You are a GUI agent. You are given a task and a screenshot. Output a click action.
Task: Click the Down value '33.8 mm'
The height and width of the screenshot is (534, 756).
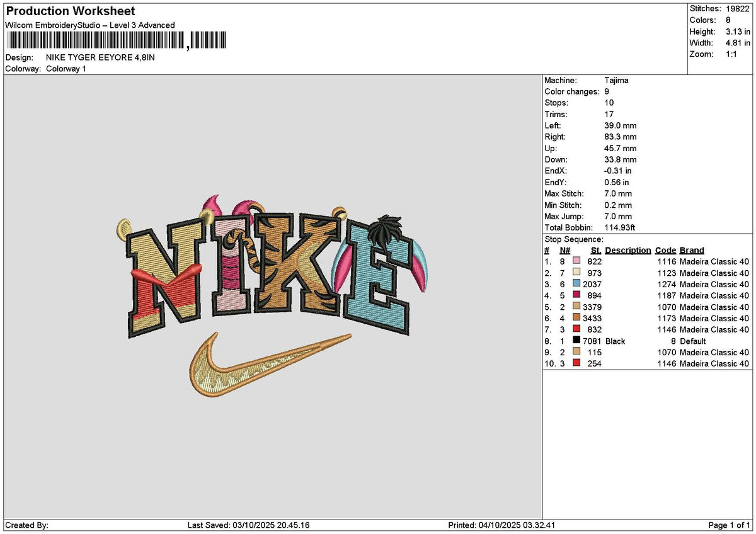620,159
